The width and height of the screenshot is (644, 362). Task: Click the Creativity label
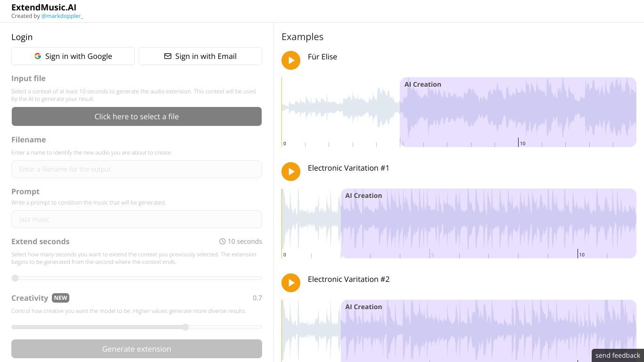(30, 298)
